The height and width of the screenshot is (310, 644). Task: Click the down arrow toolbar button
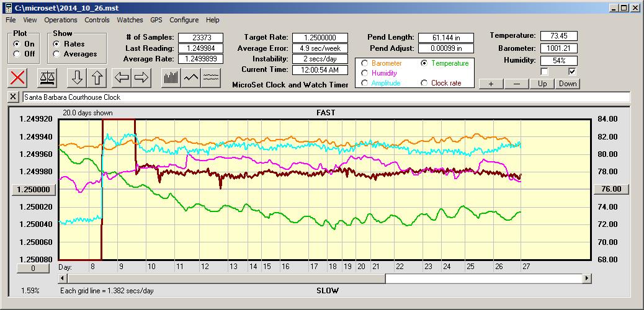pos(77,78)
